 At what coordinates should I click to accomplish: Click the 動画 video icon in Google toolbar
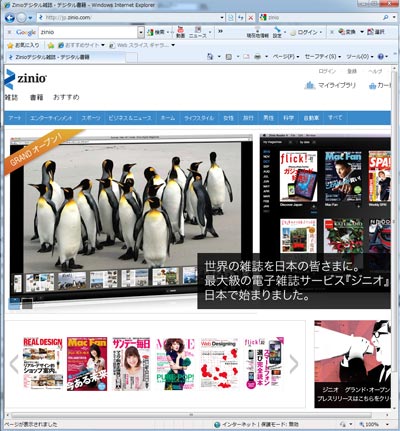click(x=180, y=32)
